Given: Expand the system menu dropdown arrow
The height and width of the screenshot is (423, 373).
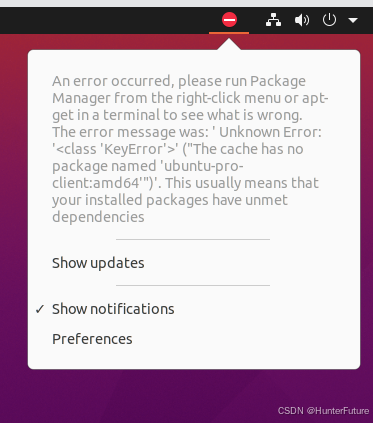Looking at the screenshot, I should [353, 20].
